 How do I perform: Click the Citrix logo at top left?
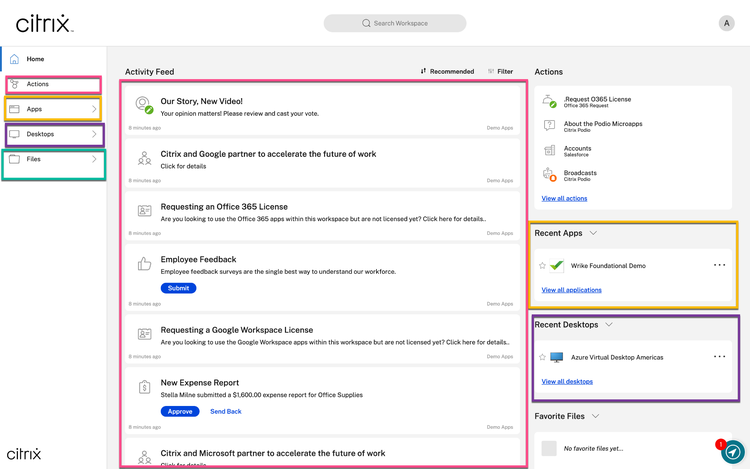tap(44, 23)
